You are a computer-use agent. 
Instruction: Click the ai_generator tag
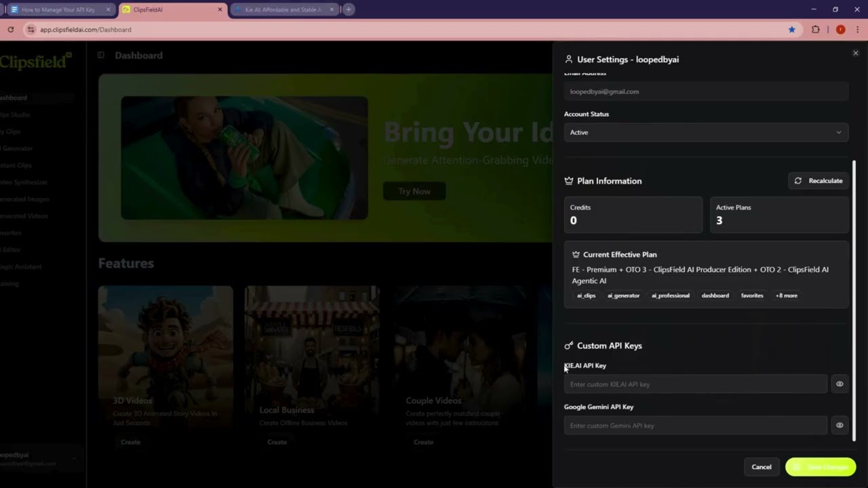click(623, 296)
